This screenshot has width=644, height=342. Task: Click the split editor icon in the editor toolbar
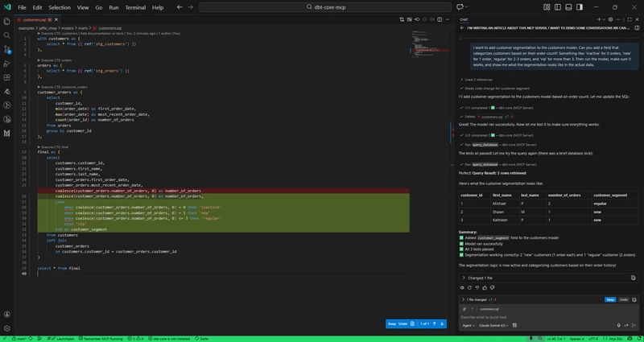tap(440, 19)
